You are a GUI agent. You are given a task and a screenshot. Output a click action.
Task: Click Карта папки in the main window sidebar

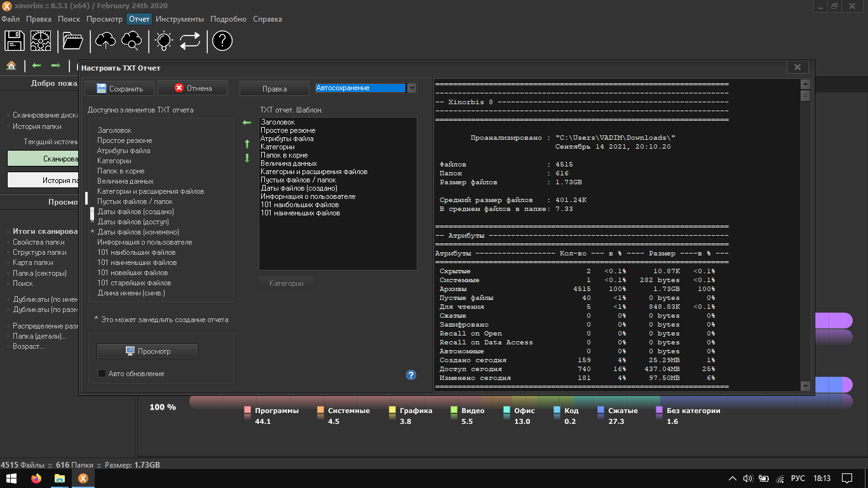tap(33, 262)
